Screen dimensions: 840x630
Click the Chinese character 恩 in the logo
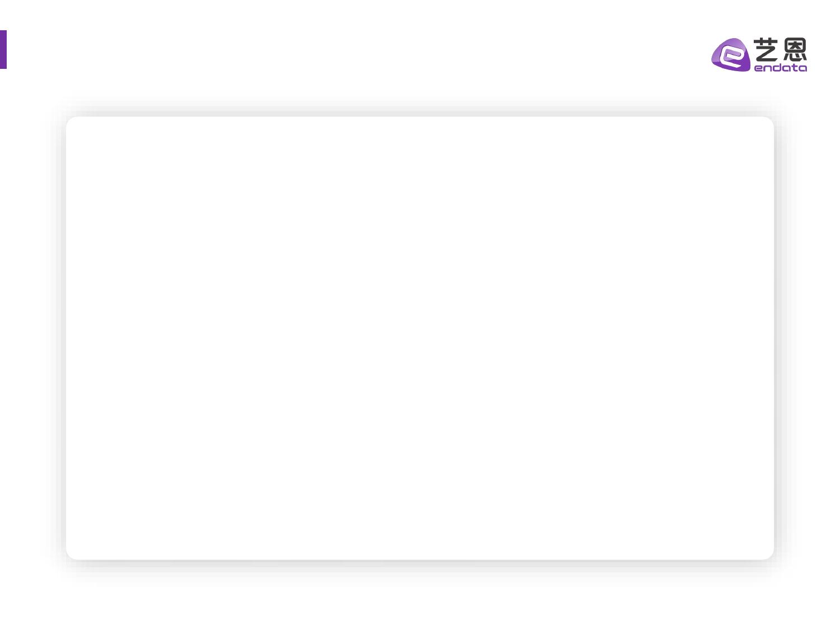795,50
